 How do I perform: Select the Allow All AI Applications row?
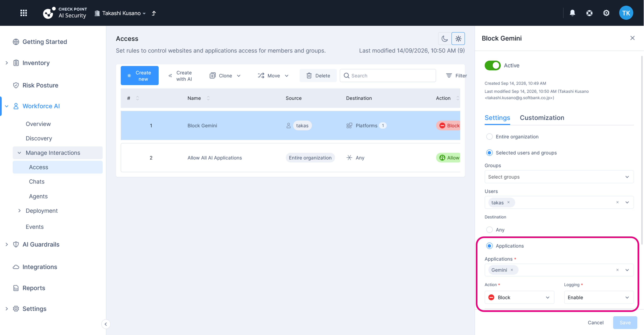pyautogui.click(x=290, y=158)
